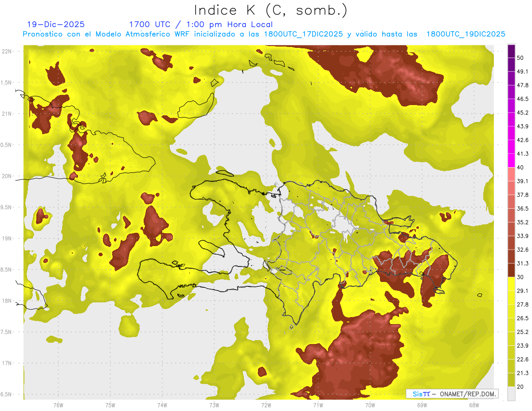Click the salmon legend swatch between 39.1 and 40
The height and width of the screenshot is (411, 532).
pos(511,174)
